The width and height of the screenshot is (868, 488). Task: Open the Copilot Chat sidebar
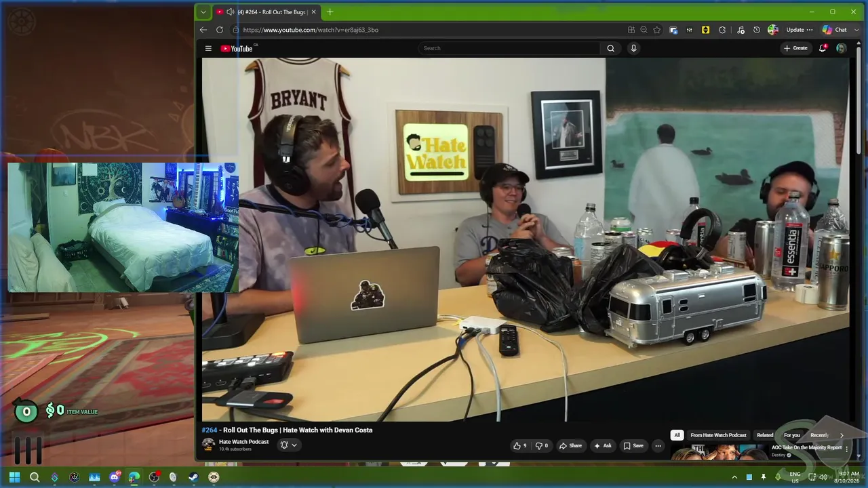(835, 30)
